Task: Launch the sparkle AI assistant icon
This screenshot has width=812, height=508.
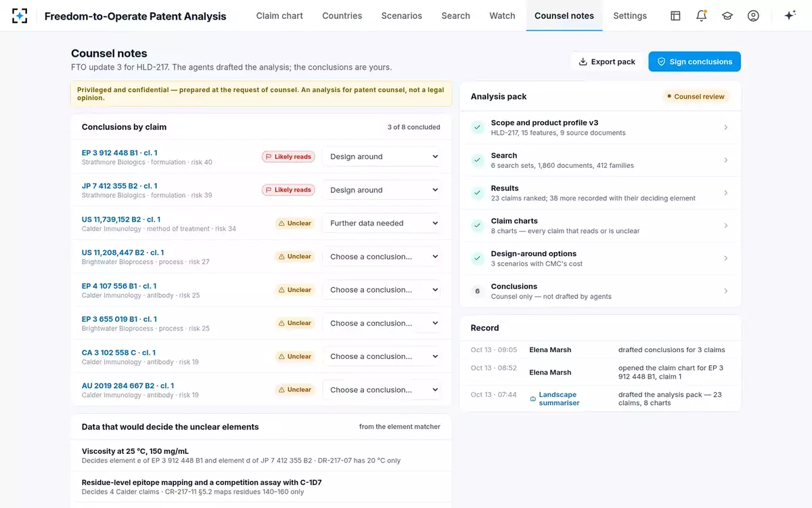Action: [790, 16]
